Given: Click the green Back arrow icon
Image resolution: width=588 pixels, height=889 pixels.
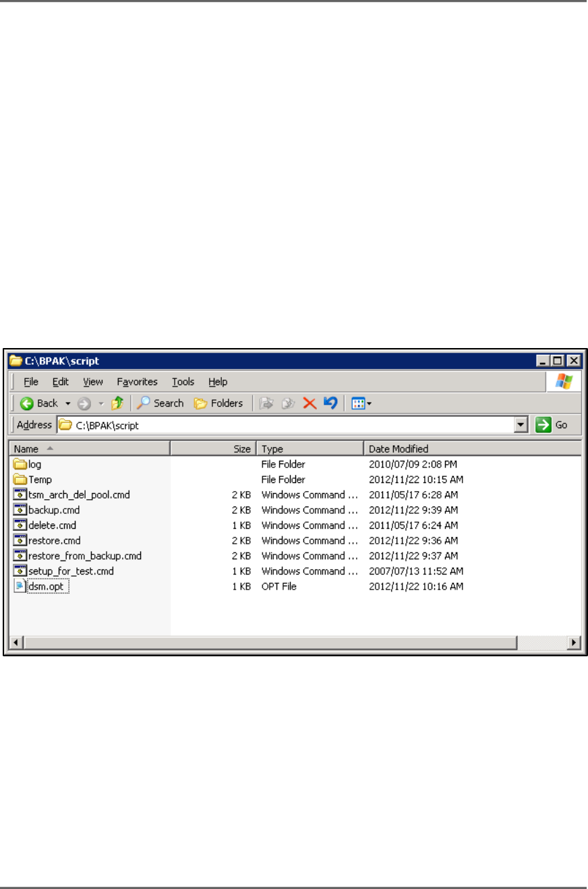Looking at the screenshot, I should 27,403.
